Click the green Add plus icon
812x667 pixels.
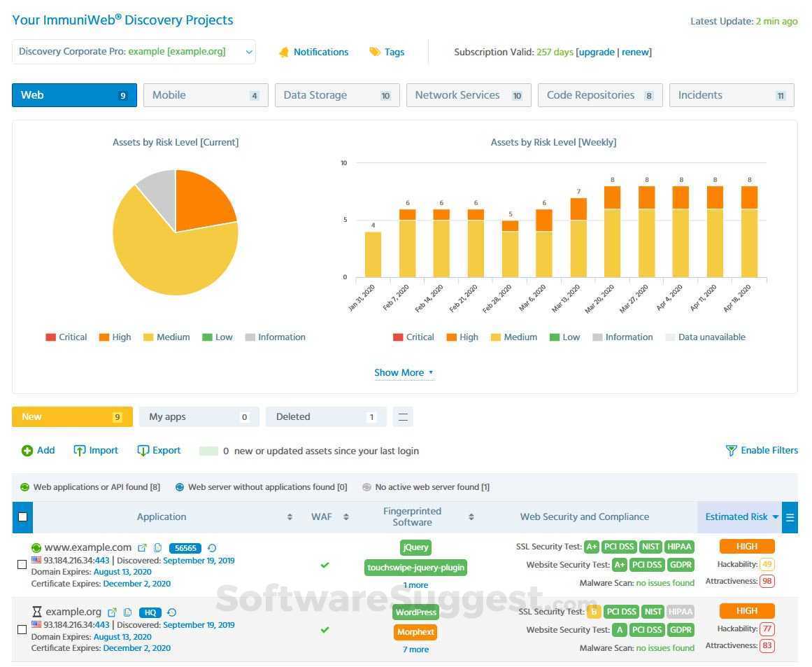click(27, 451)
